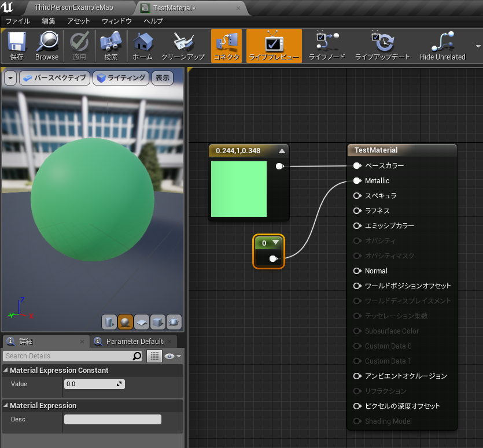Image resolution: width=483 pixels, height=448 pixels.
Task: Collapse the Material Expression section
Action: point(6,405)
